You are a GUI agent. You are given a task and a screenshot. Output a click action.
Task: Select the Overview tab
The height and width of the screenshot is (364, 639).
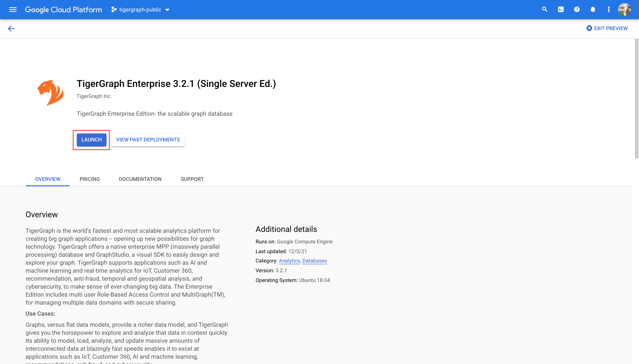[x=47, y=179]
